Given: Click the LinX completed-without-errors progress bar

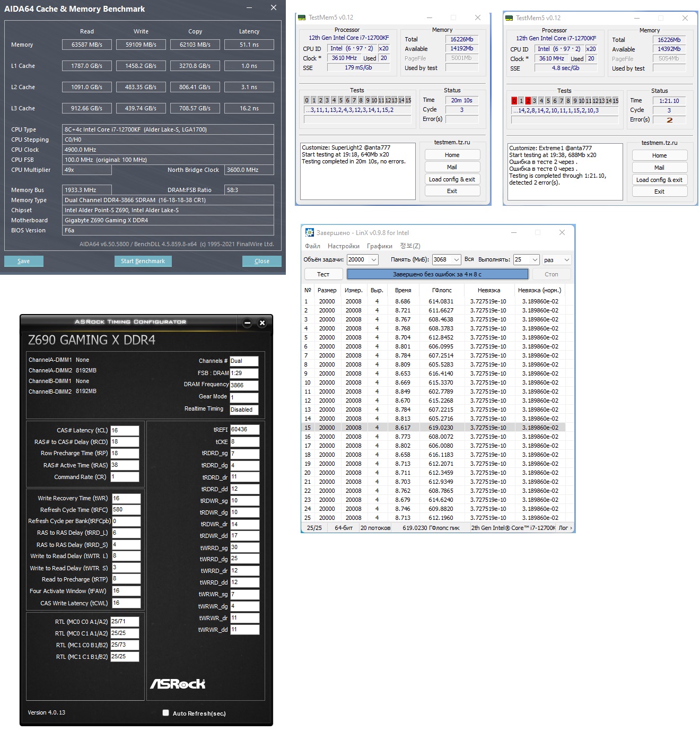Looking at the screenshot, I should [x=437, y=274].
